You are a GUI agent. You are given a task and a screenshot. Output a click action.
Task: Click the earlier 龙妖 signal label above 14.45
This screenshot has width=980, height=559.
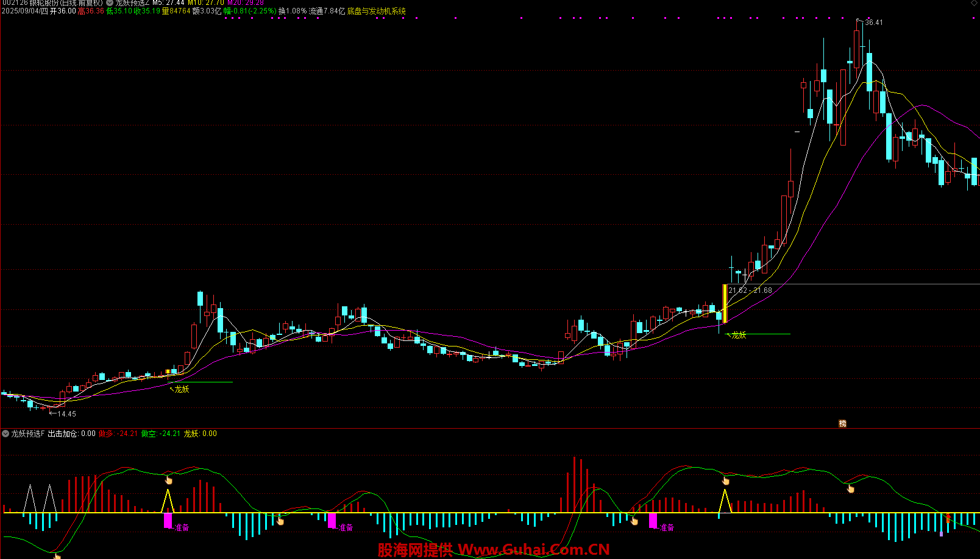click(x=182, y=389)
